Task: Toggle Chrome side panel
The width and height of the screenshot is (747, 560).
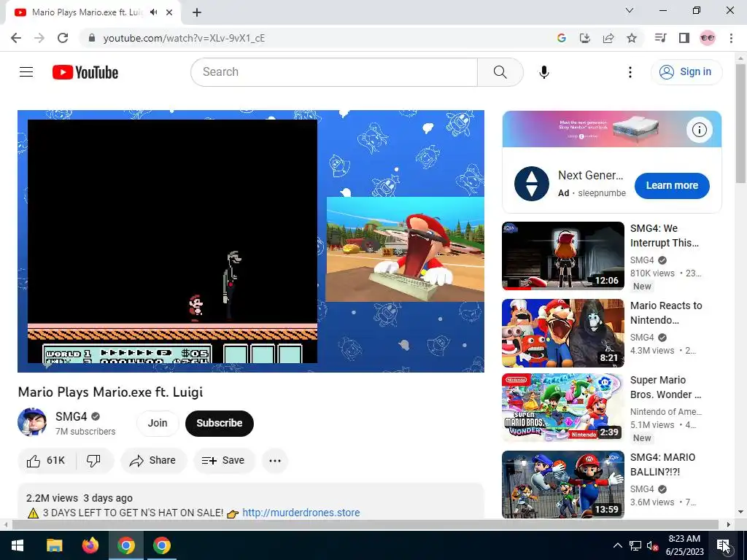Action: click(684, 38)
